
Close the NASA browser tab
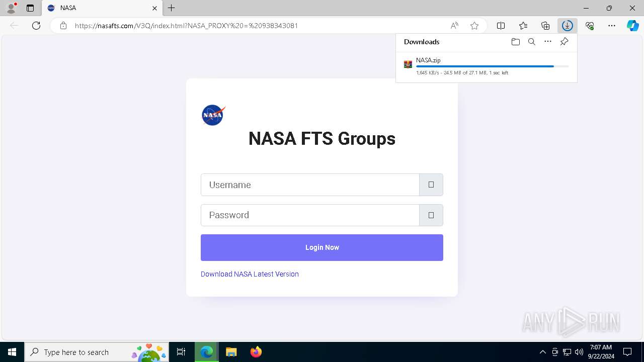click(x=154, y=8)
